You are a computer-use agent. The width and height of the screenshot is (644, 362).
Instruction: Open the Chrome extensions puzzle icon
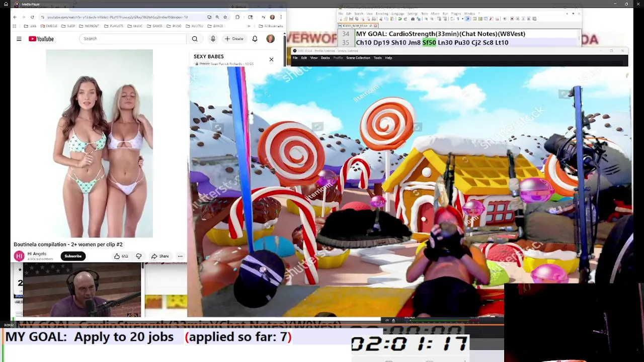click(x=237, y=17)
